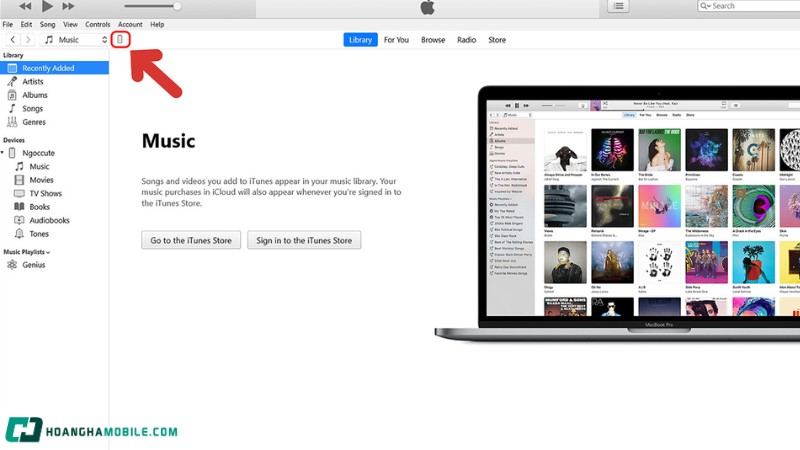Switch to the For You tab
Image resolution: width=800 pixels, height=450 pixels.
pos(396,40)
